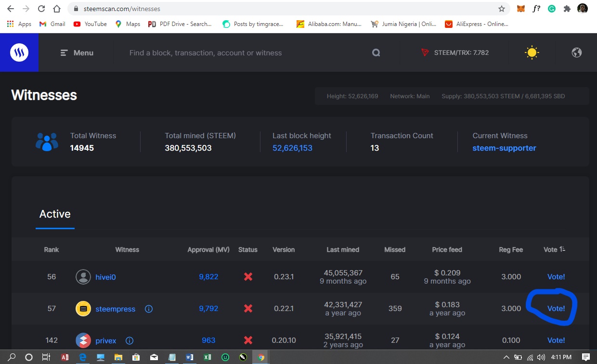
Task: Go back in browser history
Action: [11, 9]
